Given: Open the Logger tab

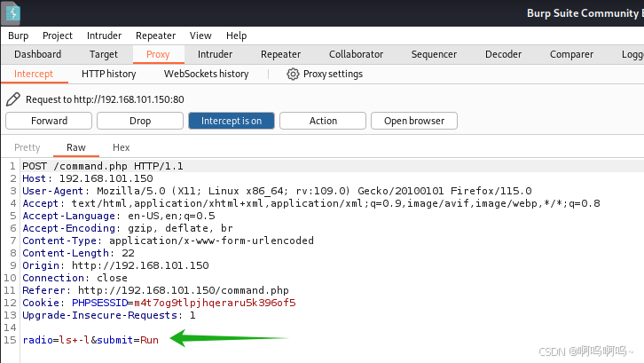Looking at the screenshot, I should (x=632, y=54).
